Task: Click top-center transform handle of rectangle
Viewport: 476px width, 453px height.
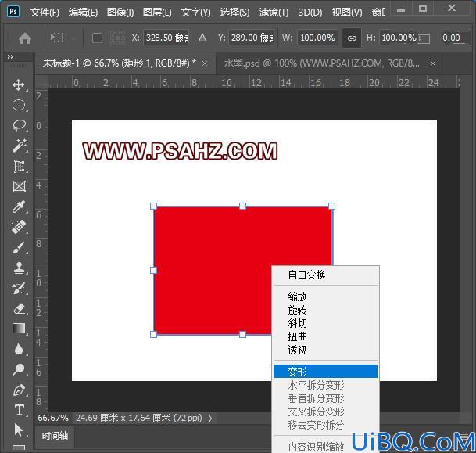Action: (242, 207)
